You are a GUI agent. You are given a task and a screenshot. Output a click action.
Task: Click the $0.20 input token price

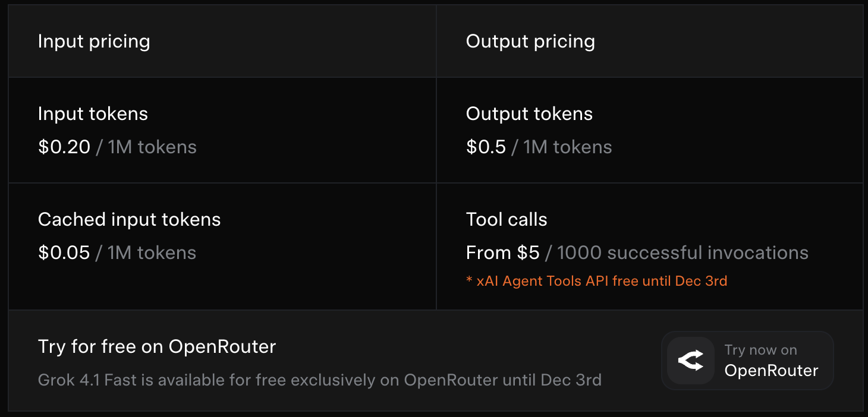click(x=64, y=147)
